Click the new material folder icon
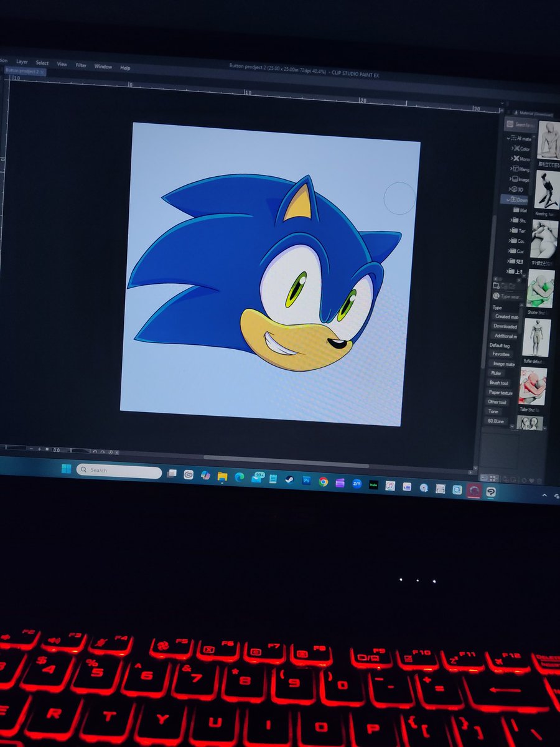Screen dimensions: 560x747 [x=496, y=286]
